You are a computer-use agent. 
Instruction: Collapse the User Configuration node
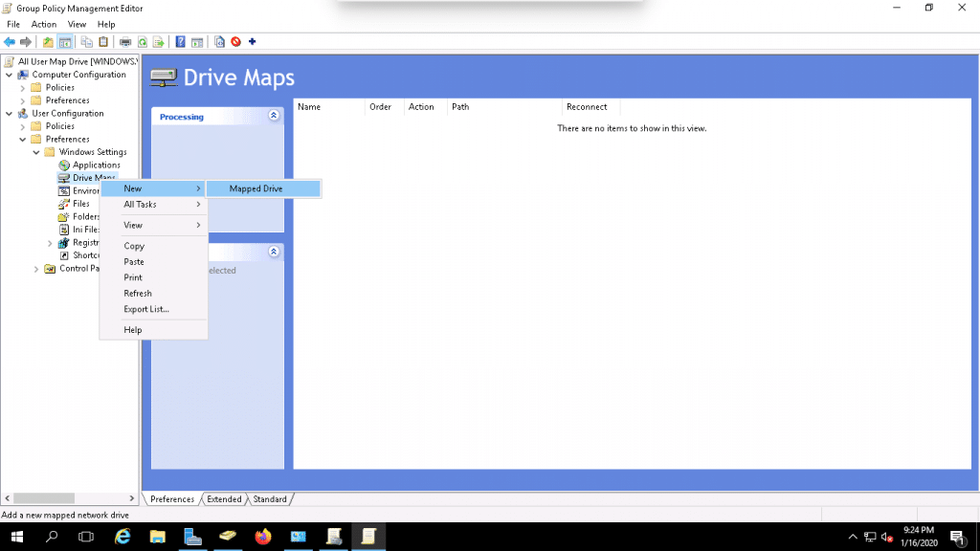pos(9,113)
